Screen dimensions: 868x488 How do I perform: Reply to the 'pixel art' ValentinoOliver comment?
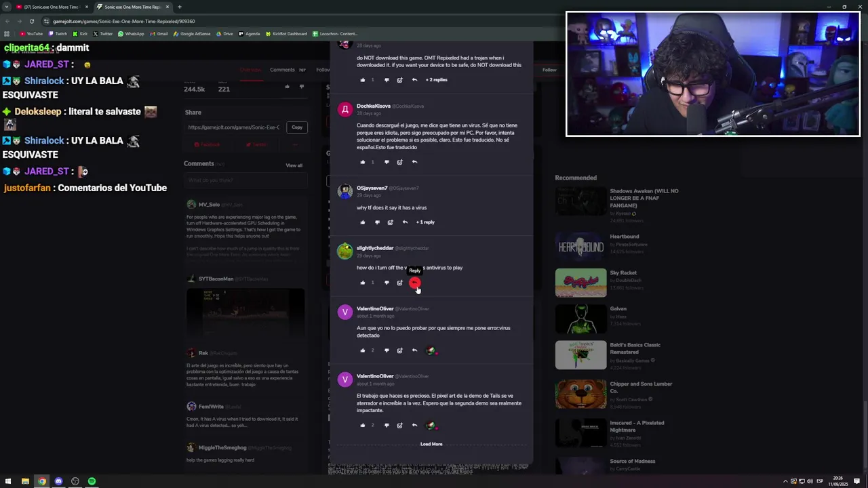click(414, 426)
